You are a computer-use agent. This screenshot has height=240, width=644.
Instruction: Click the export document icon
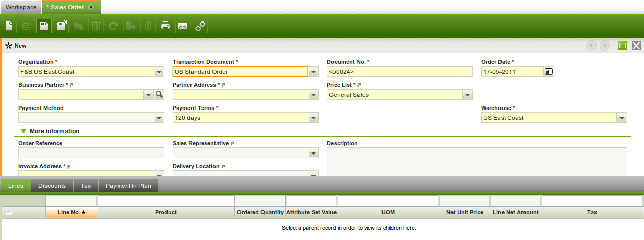pos(131,26)
